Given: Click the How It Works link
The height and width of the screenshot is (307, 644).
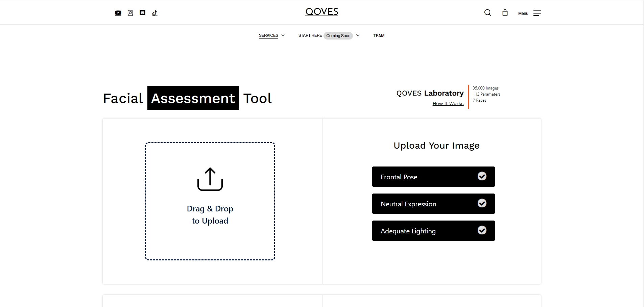Looking at the screenshot, I should pos(448,104).
